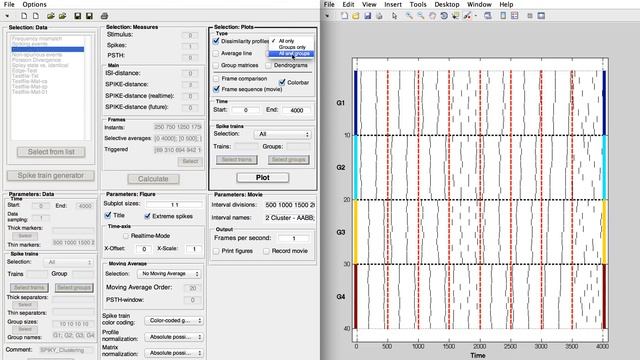Open the Tools menu in figure window
The height and width of the screenshot is (360, 640).
click(418, 4)
